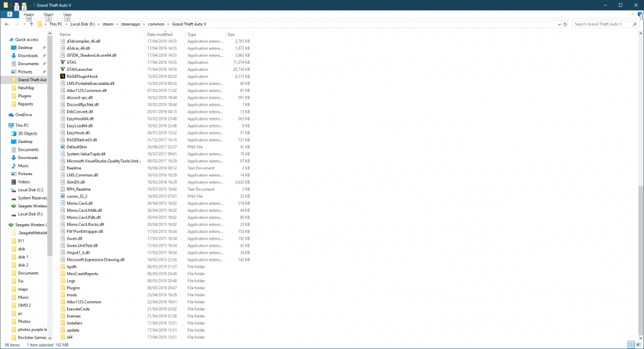Select the d3dcompiler_46.dll file
The width and height of the screenshot is (644, 349).
[x=83, y=41]
